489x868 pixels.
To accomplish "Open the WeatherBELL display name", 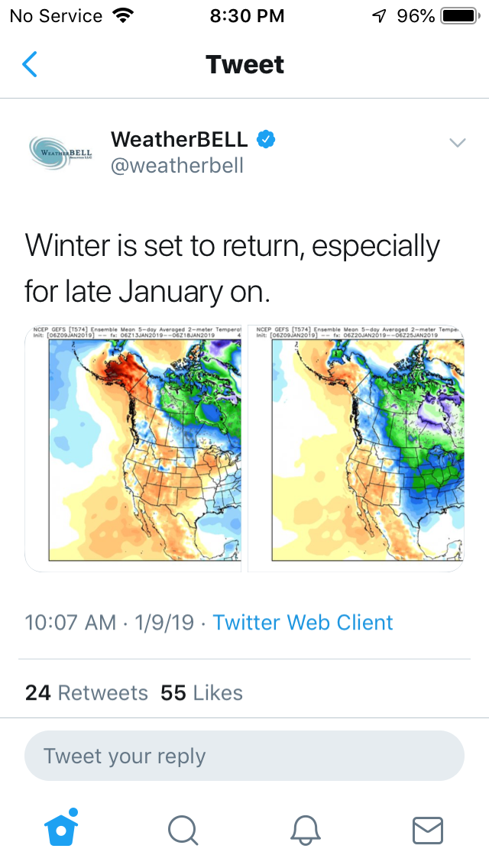I will (x=180, y=140).
